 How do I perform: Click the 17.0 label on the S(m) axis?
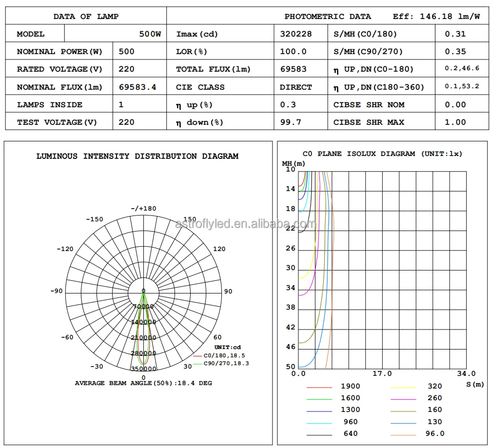tap(382, 374)
